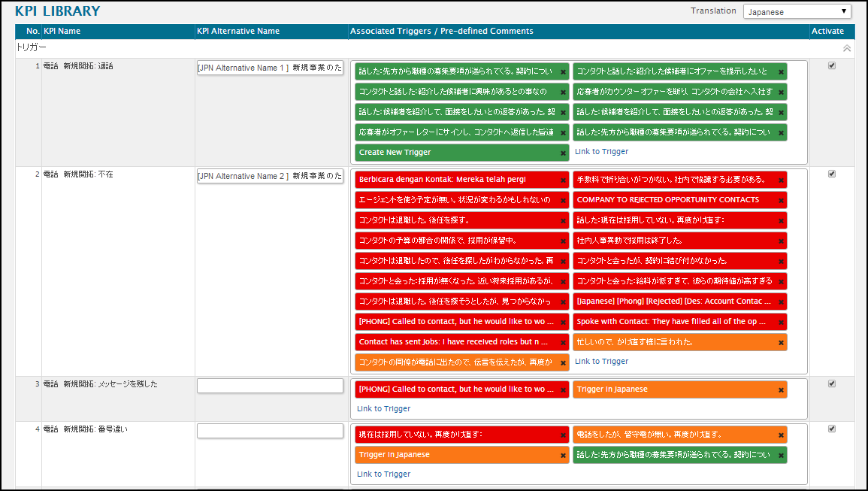Click 'Link to Trigger' in KPI row 4
The height and width of the screenshot is (491, 868).
(x=383, y=474)
